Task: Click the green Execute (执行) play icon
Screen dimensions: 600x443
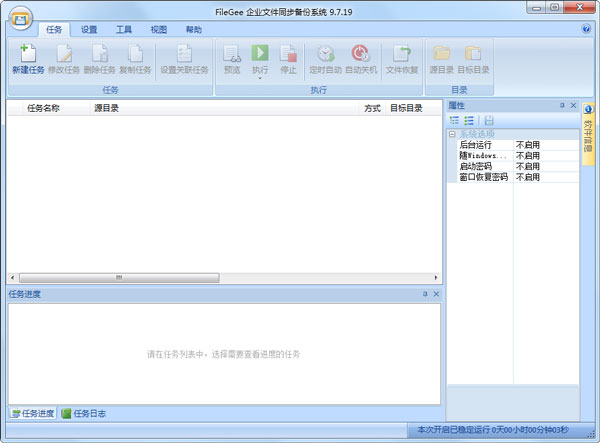Action: (x=260, y=53)
